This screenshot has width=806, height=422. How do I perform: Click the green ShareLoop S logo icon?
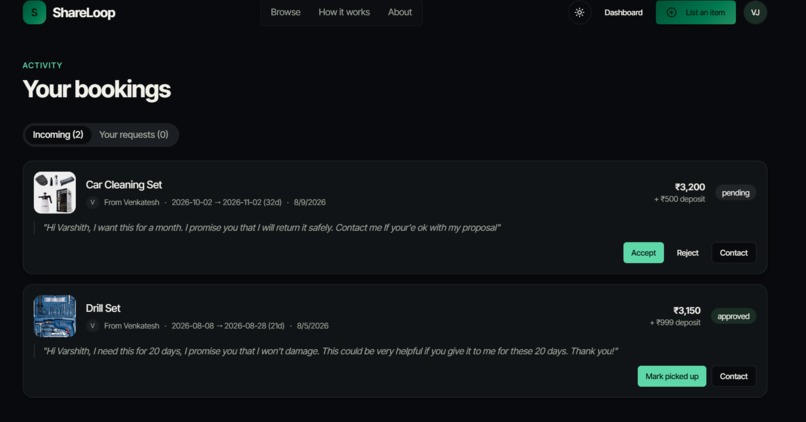(34, 12)
